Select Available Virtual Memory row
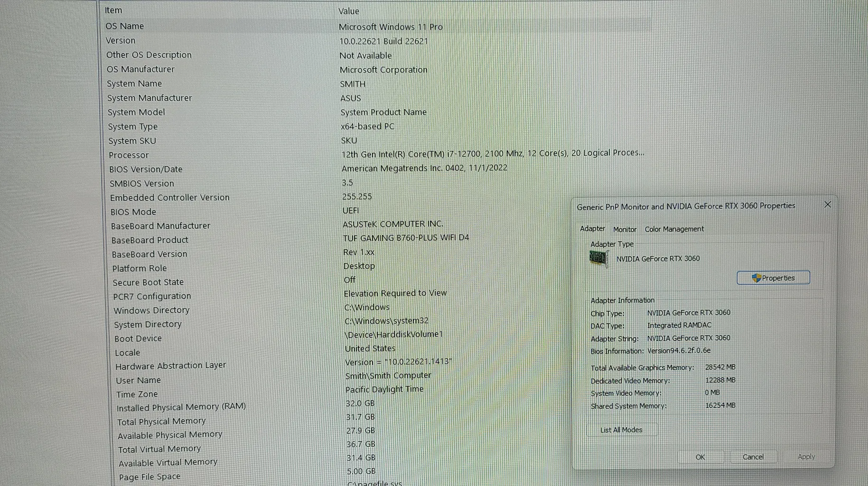 click(168, 463)
